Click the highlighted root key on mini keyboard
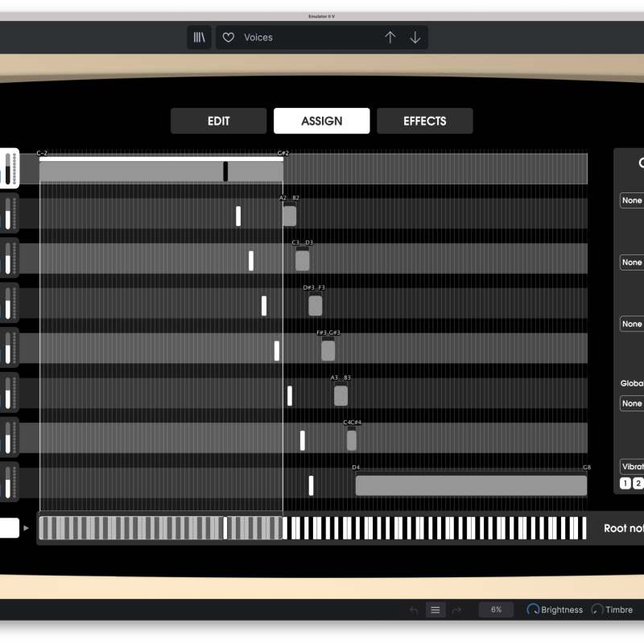The height and width of the screenshot is (644, 644). tap(225, 528)
